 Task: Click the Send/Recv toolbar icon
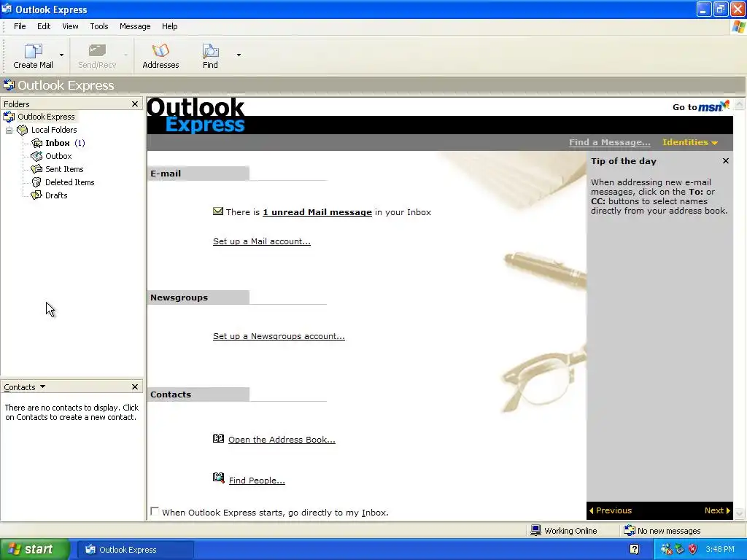click(x=97, y=51)
